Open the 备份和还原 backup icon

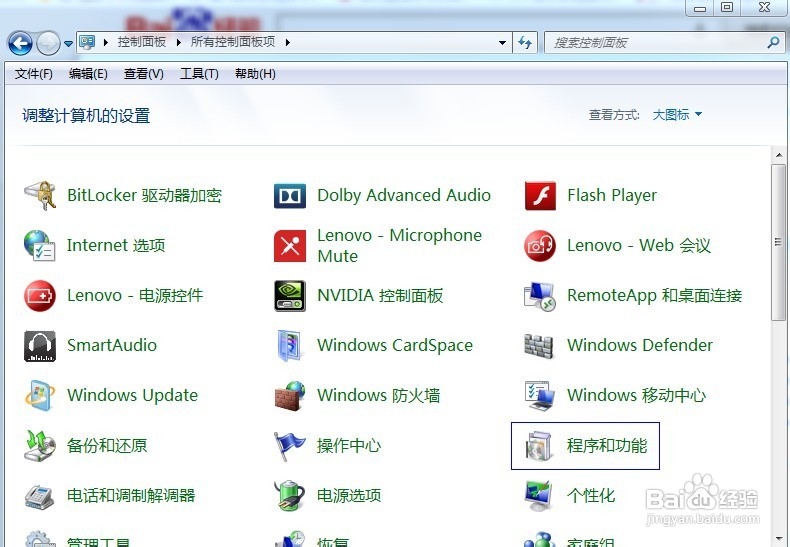(40, 446)
